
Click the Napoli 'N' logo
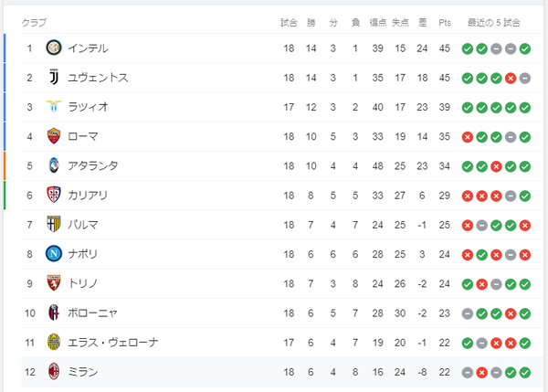click(x=54, y=253)
